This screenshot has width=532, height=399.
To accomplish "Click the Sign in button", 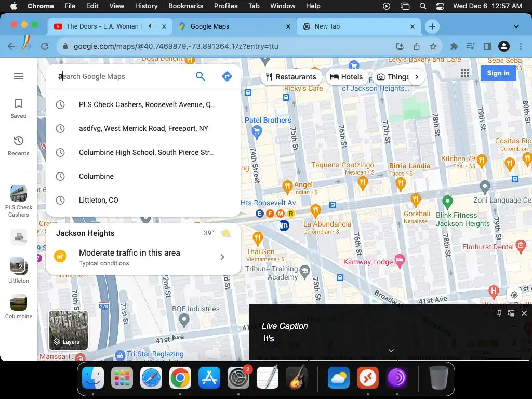I will click(x=498, y=73).
